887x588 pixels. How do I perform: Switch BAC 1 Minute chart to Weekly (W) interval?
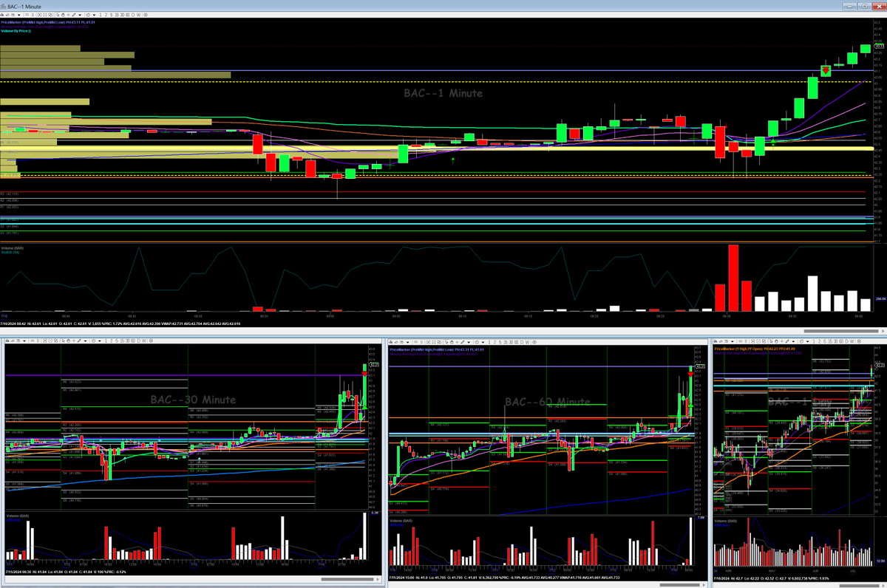[138, 15]
